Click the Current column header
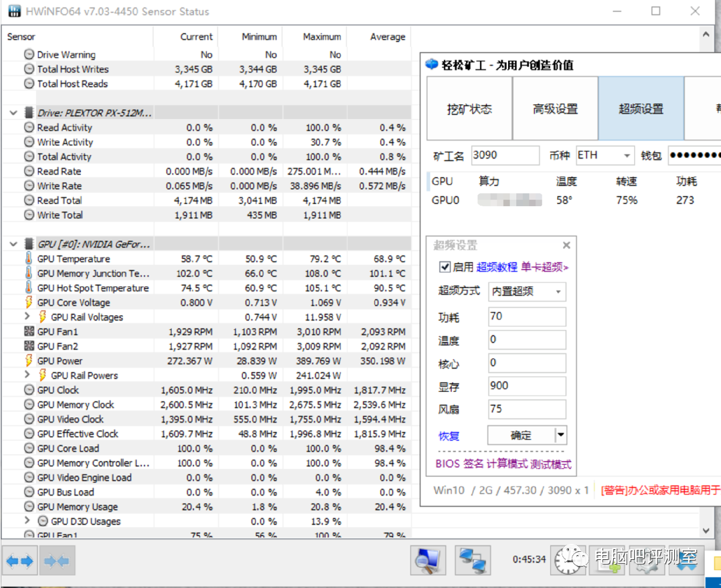The width and height of the screenshot is (721, 588). point(196,37)
